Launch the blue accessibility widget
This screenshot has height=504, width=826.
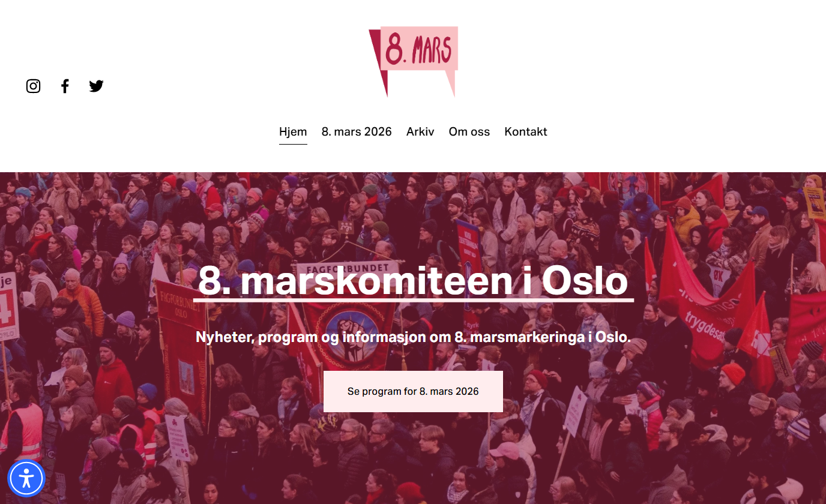(x=26, y=478)
